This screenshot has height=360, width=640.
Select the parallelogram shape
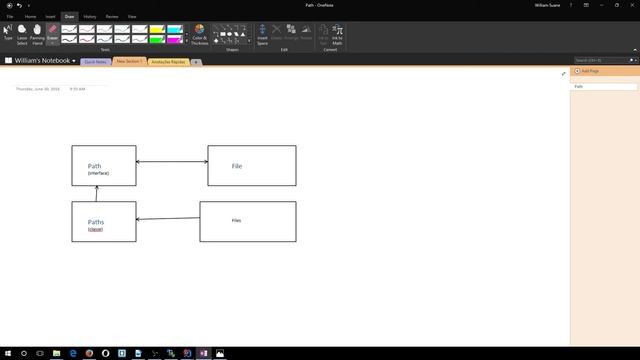pyautogui.click(x=236, y=34)
